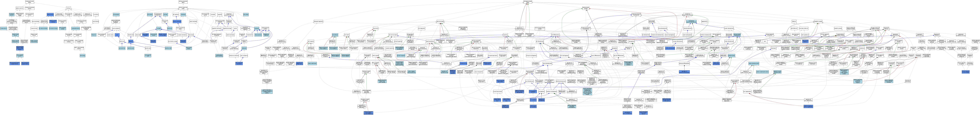This screenshot has width=980, height=115.
Task: Click the 'identical protein binding' node
Action: (53, 21)
